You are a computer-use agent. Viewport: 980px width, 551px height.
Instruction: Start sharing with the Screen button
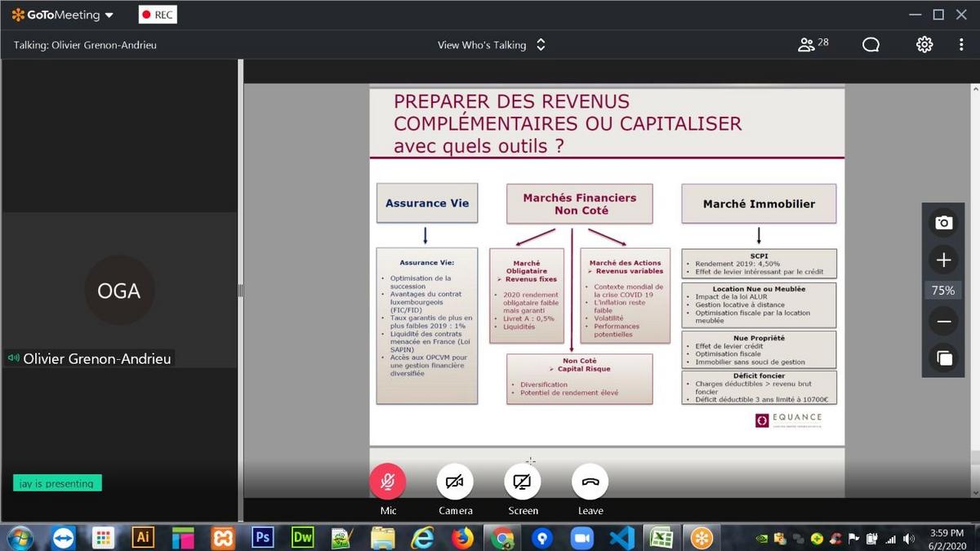523,482
